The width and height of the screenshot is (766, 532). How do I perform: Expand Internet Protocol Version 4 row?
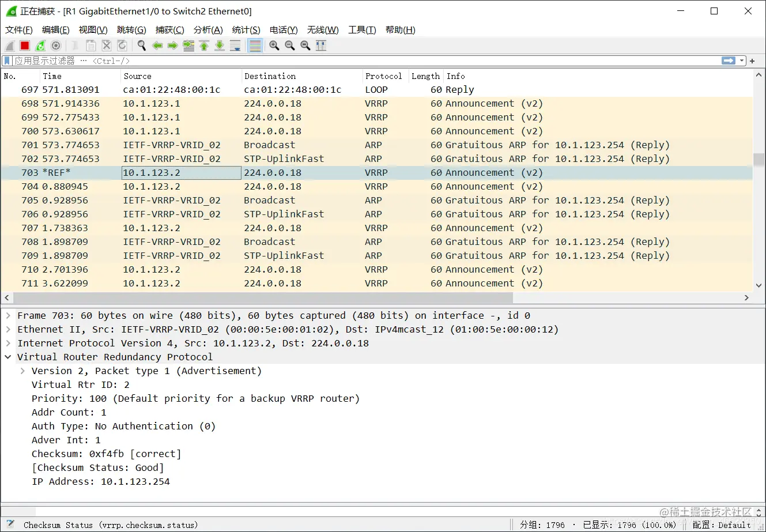(8, 344)
